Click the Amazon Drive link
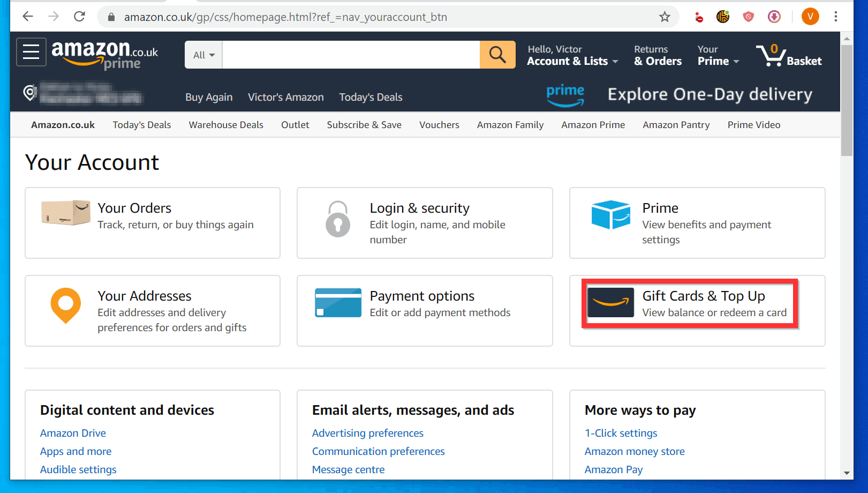Screen dimensions: 868x493 72,433
